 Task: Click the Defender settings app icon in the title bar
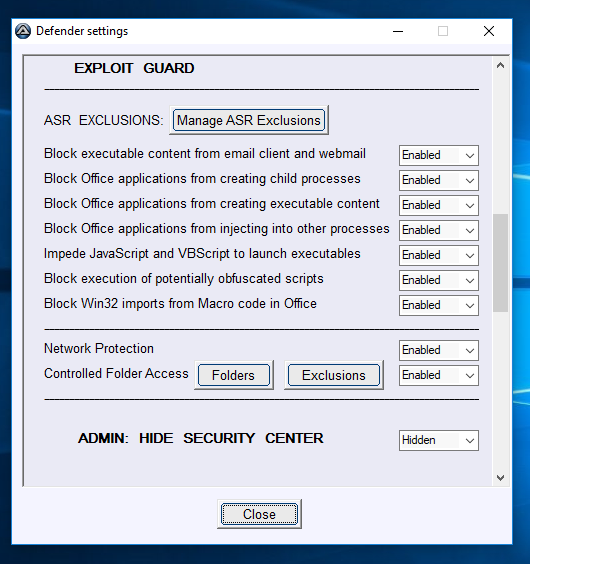23,31
